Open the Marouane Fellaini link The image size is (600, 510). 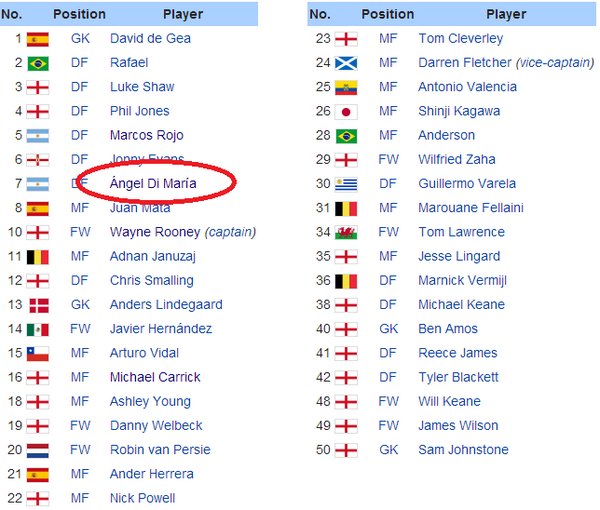(x=471, y=208)
